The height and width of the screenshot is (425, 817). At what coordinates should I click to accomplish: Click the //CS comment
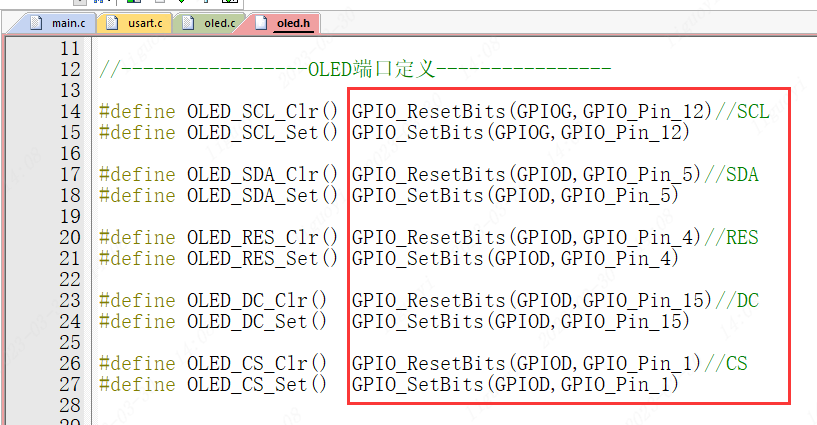725,364
